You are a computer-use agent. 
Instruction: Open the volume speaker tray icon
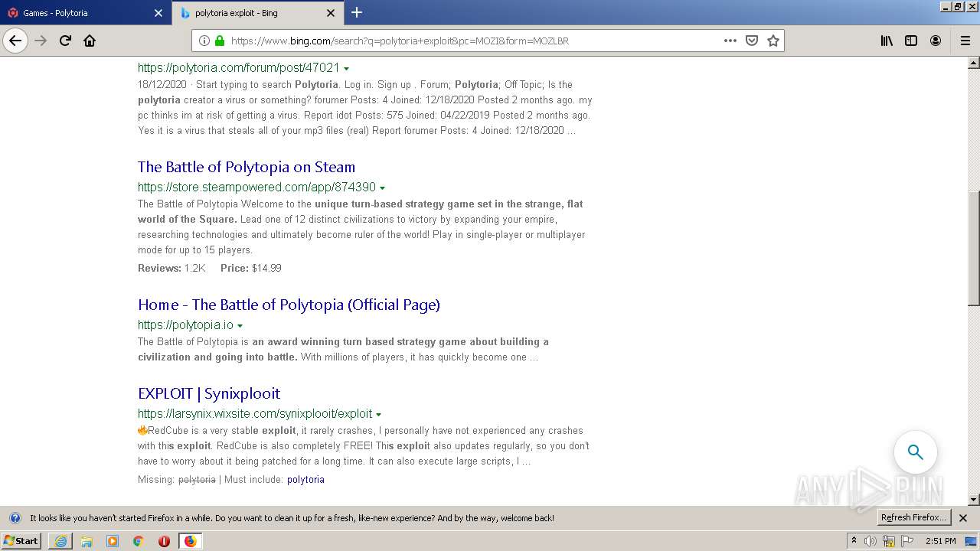click(871, 541)
